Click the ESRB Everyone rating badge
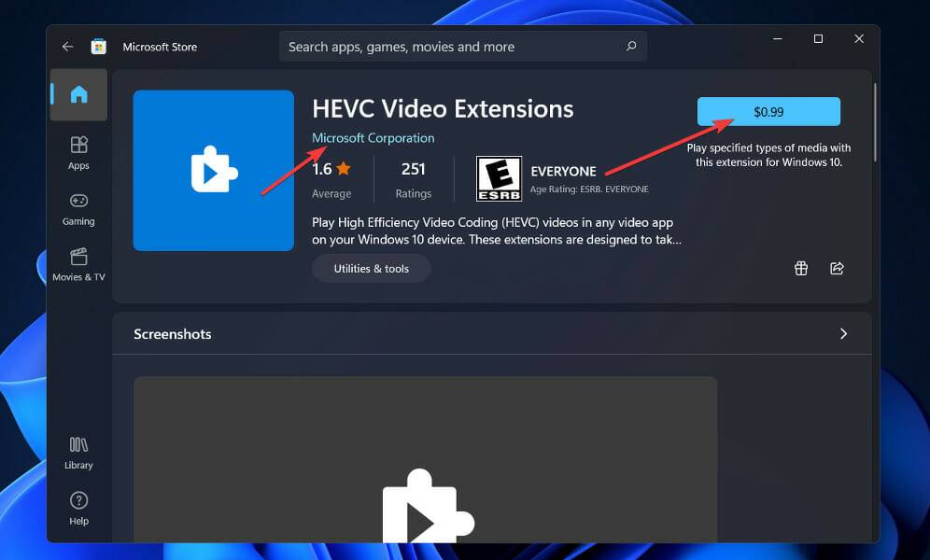The width and height of the screenshot is (930, 560). 499,178
